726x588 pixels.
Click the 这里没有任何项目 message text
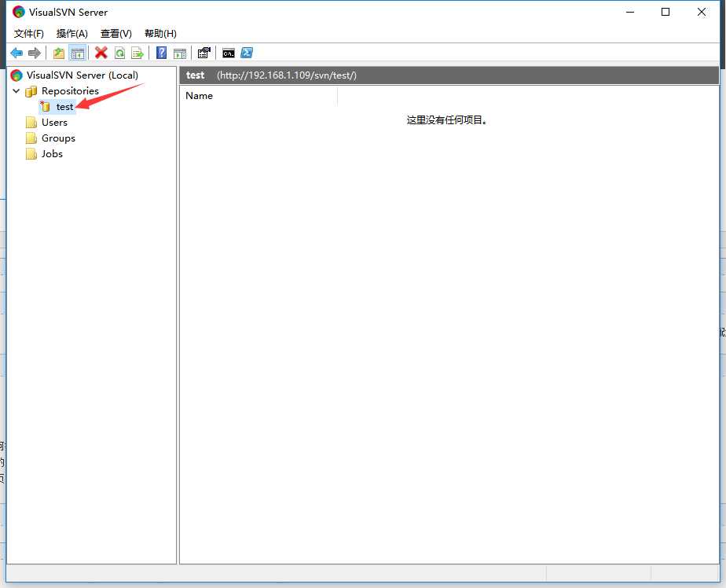pyautogui.click(x=446, y=120)
